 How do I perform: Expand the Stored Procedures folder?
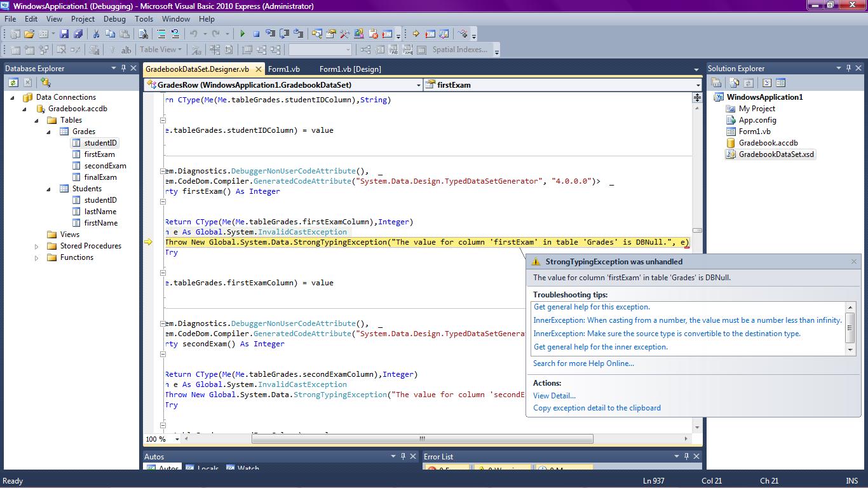point(36,246)
